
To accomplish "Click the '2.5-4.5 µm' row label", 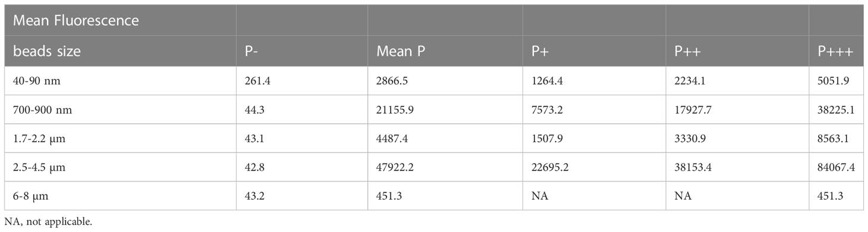I will pos(39,168).
